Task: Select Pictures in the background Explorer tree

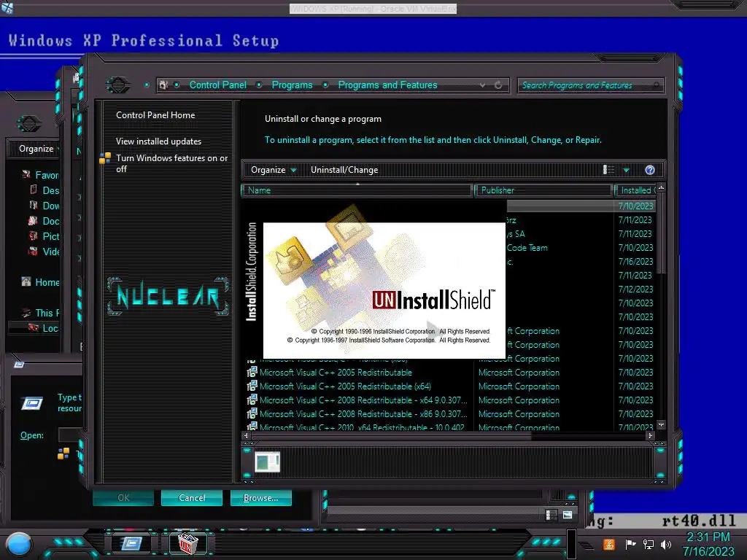Action: [46, 236]
